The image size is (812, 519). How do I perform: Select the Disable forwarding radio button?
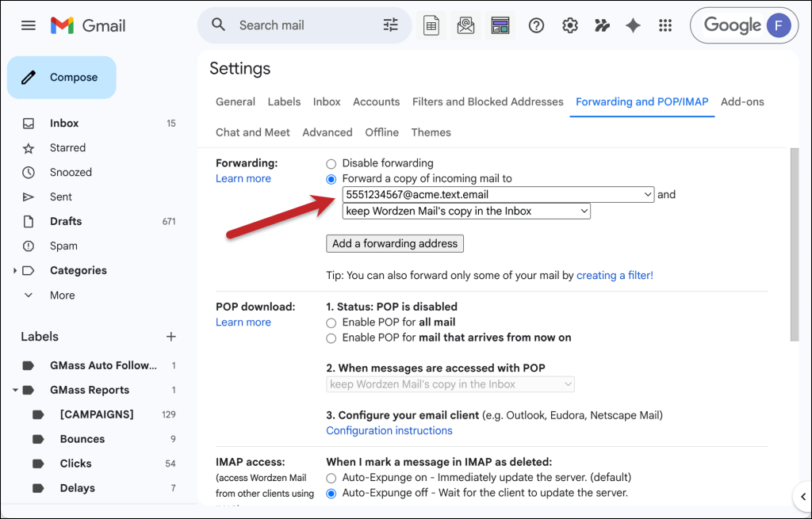pos(331,163)
